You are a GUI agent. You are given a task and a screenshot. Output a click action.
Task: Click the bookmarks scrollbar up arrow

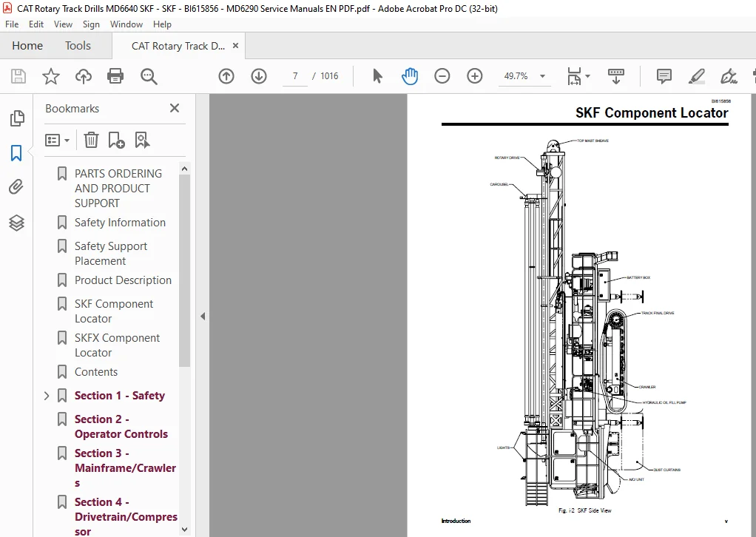click(184, 169)
